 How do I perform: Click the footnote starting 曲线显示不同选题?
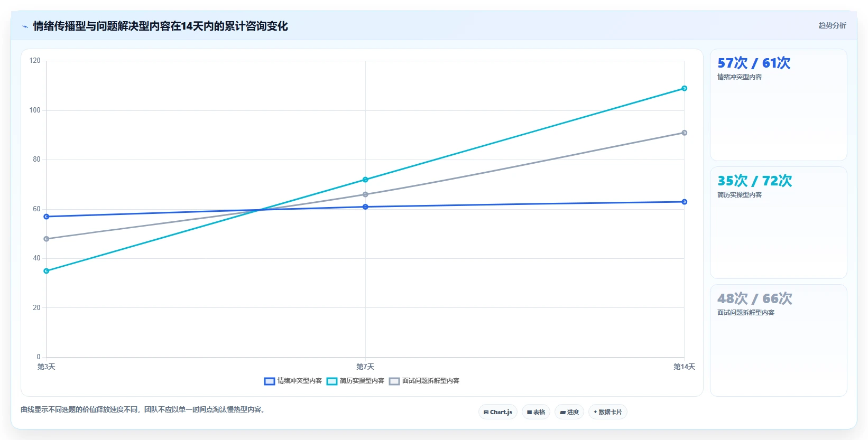click(x=143, y=410)
